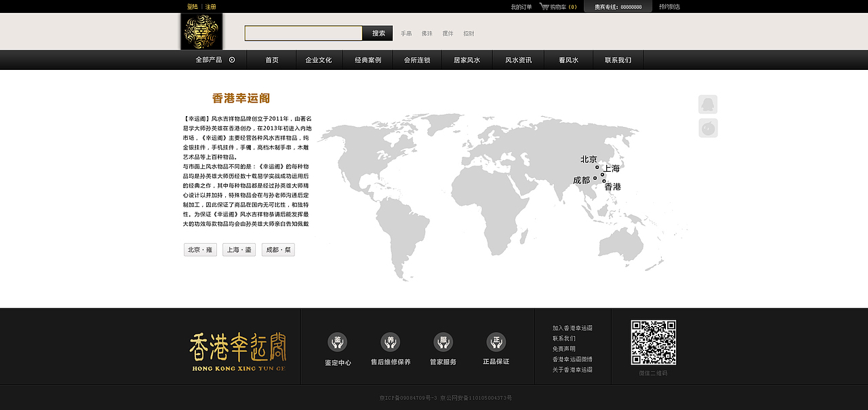The width and height of the screenshot is (868, 410).
Task: Open the 联系我们 nav item
Action: point(618,60)
